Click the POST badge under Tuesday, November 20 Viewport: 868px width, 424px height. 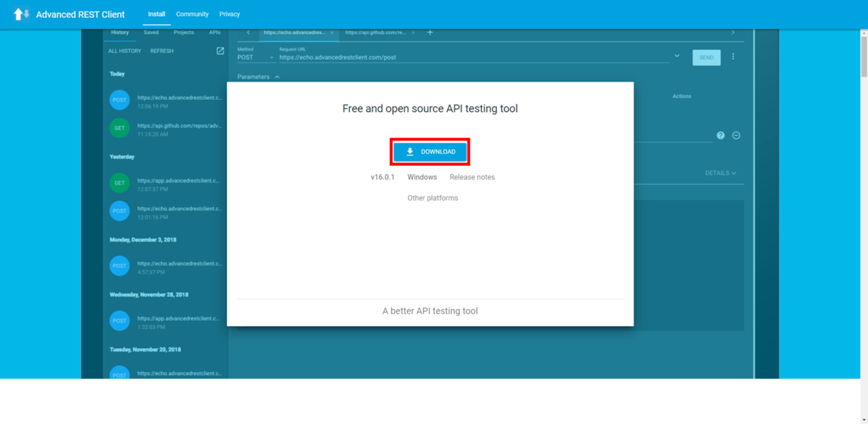(x=119, y=373)
